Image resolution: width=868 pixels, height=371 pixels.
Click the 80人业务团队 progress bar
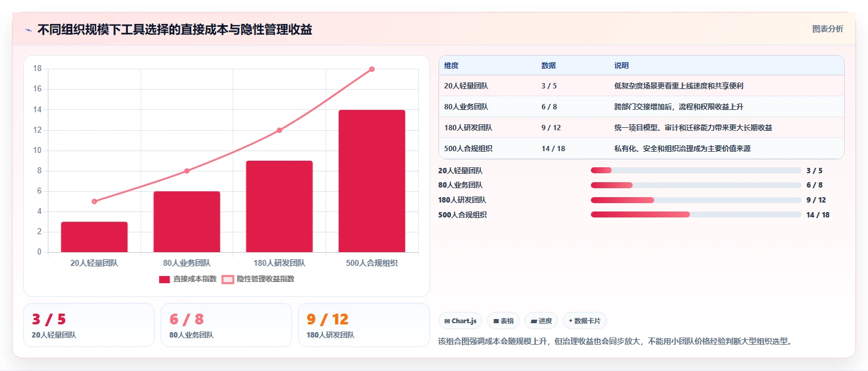[696, 185]
